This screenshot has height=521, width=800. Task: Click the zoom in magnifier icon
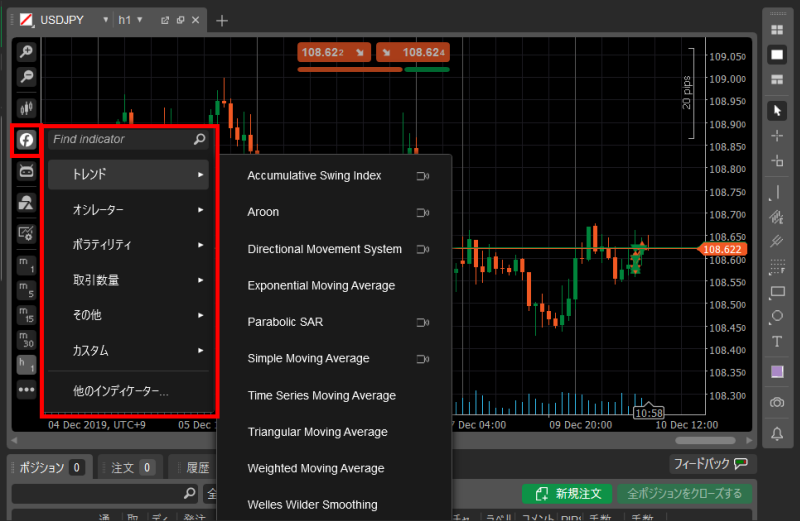pos(26,52)
